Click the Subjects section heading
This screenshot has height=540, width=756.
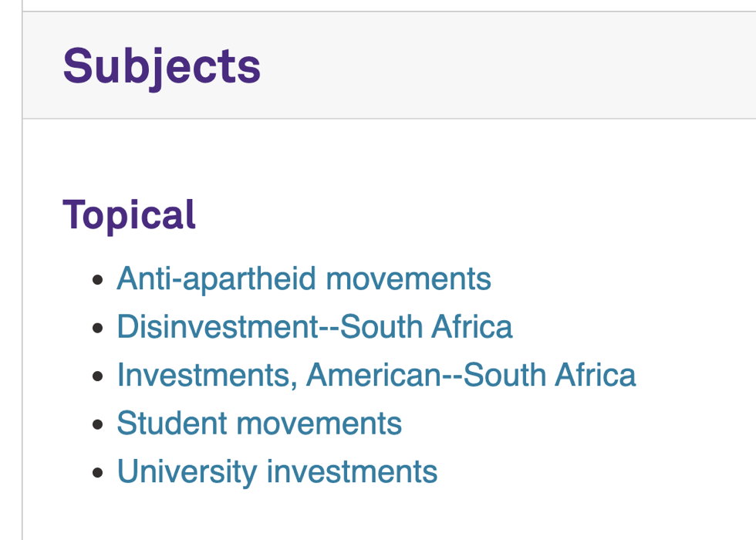[161, 66]
